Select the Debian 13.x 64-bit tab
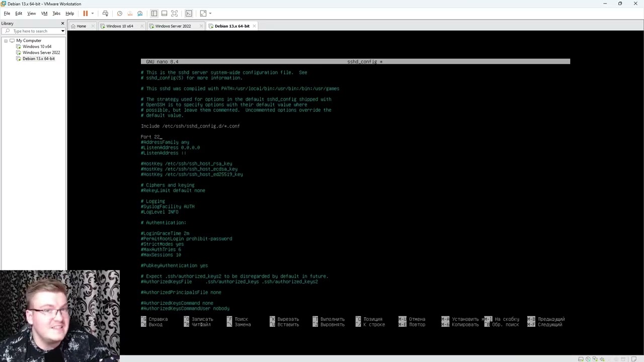 232,26
